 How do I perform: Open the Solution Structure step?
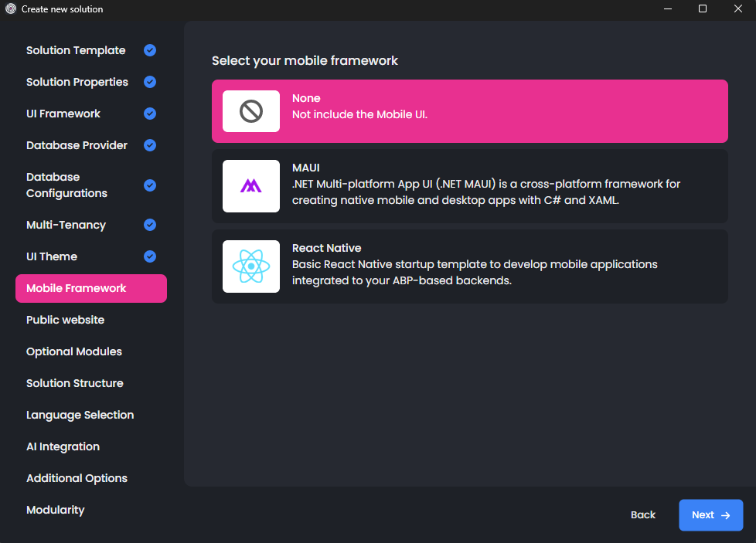point(74,383)
